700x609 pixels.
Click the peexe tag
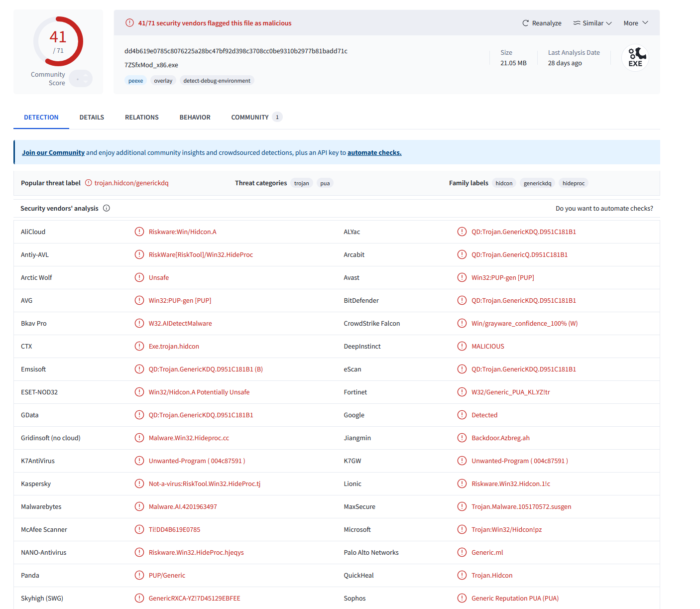point(135,81)
